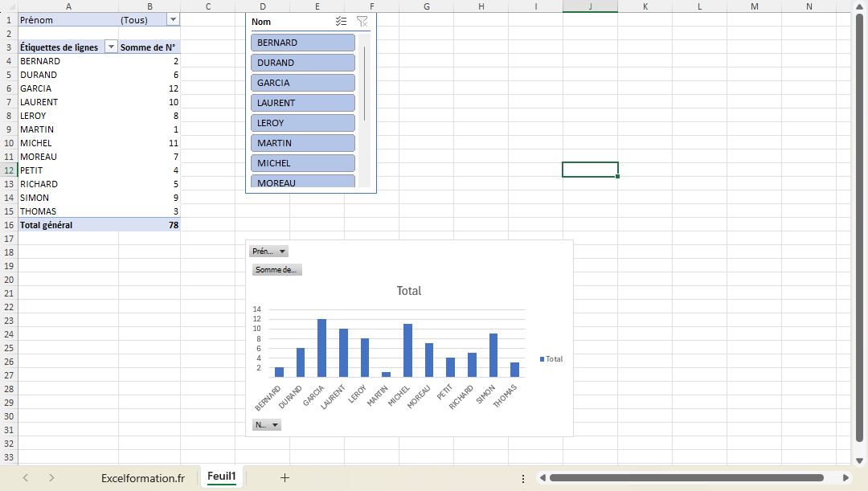
Task: Select MOREAU in the Nom slicer
Action: 302,182
